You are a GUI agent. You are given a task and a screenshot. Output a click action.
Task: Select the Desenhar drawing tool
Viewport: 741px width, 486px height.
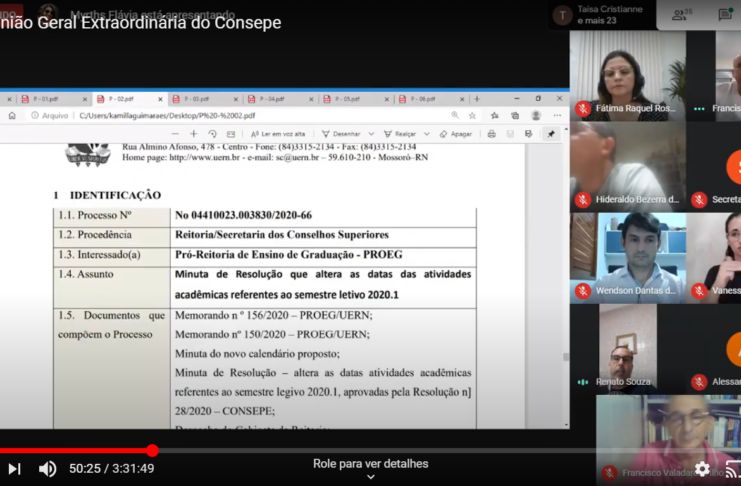(x=341, y=134)
